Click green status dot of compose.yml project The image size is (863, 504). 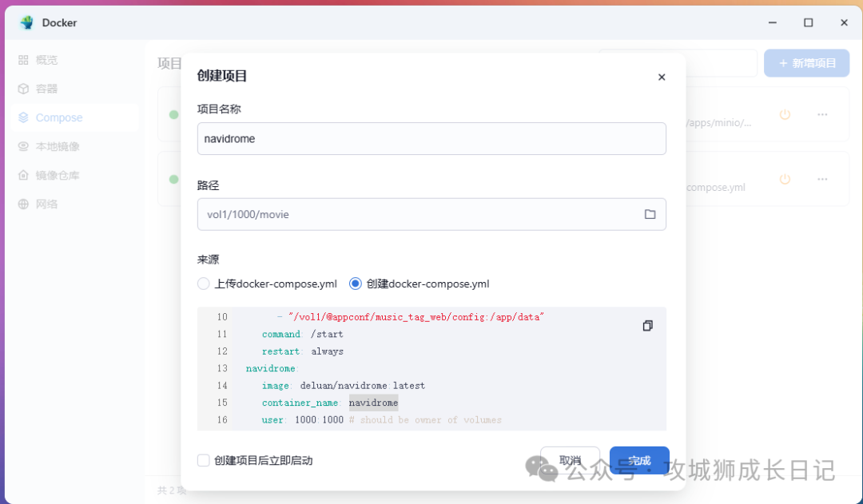[174, 179]
